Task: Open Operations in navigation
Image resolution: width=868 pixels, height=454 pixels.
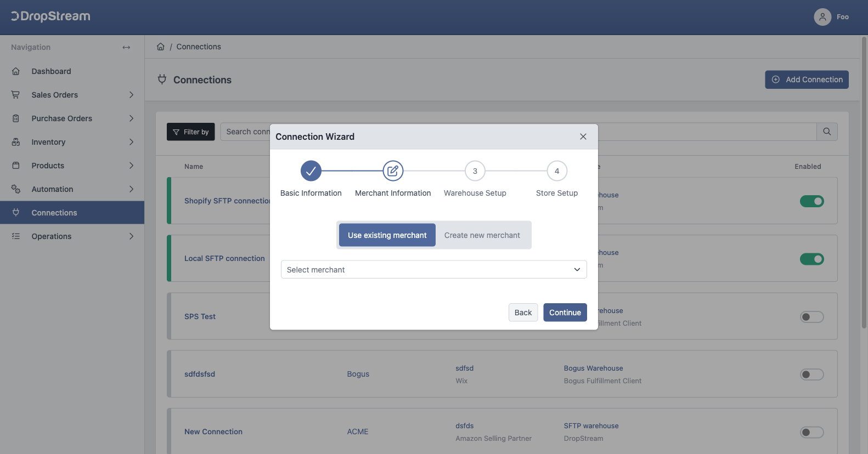Action: coord(72,236)
